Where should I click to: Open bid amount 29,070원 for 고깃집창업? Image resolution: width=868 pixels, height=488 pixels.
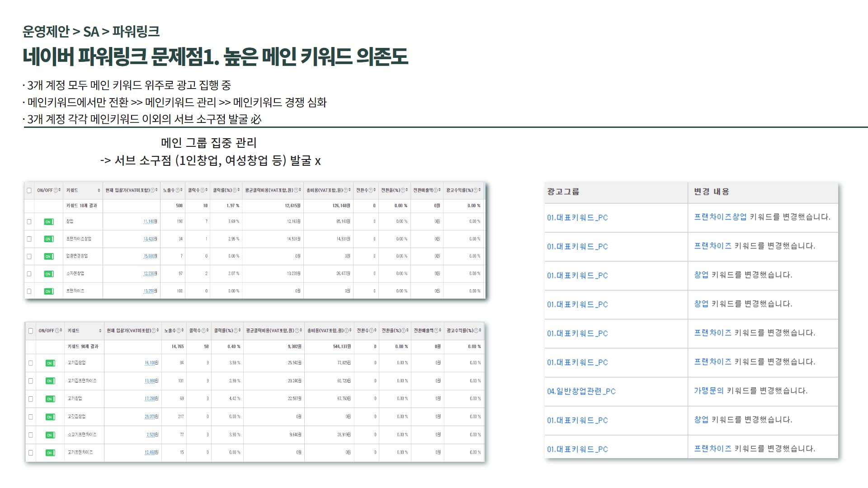[151, 417]
